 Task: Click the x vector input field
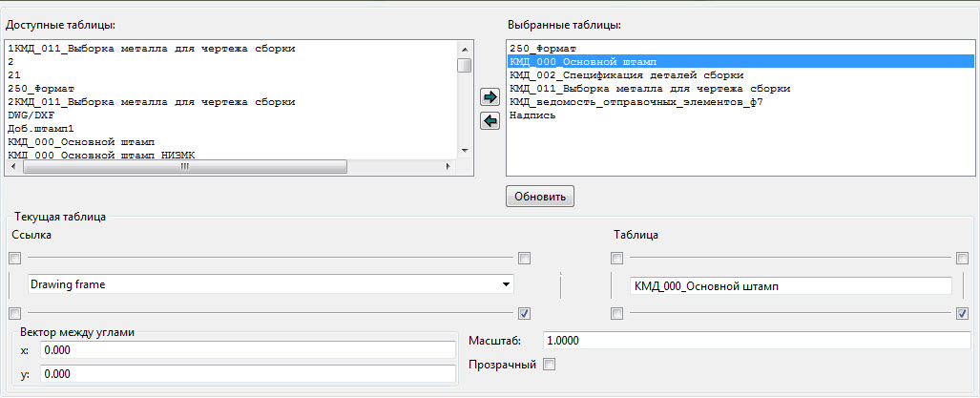(247, 350)
